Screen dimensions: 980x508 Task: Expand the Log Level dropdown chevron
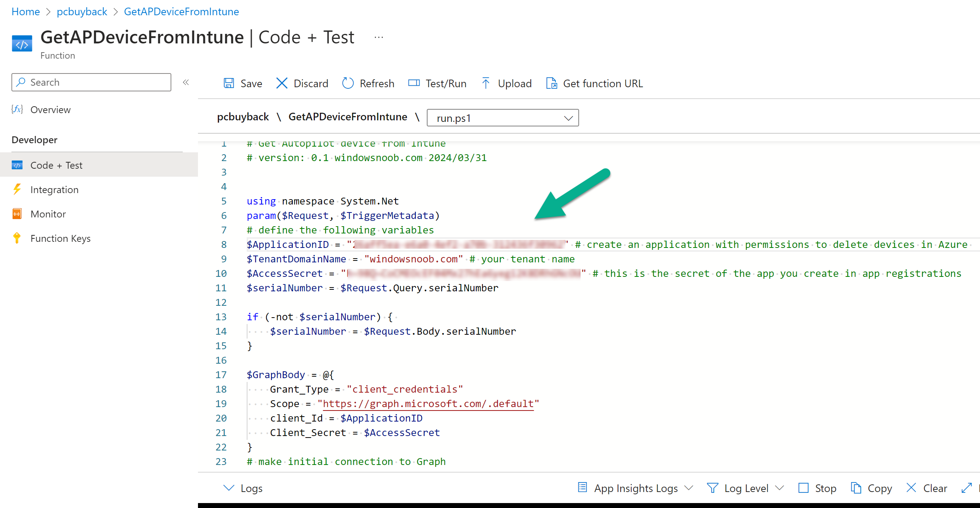tap(780, 488)
